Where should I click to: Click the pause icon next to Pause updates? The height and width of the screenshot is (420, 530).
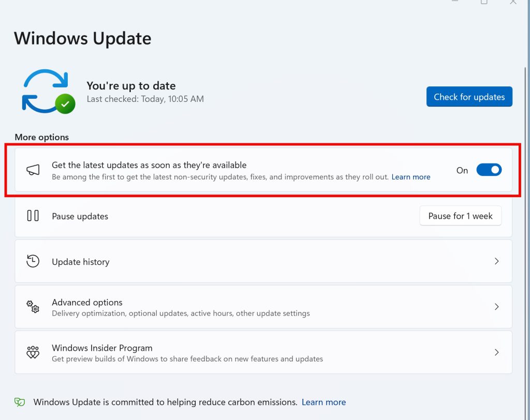(33, 216)
